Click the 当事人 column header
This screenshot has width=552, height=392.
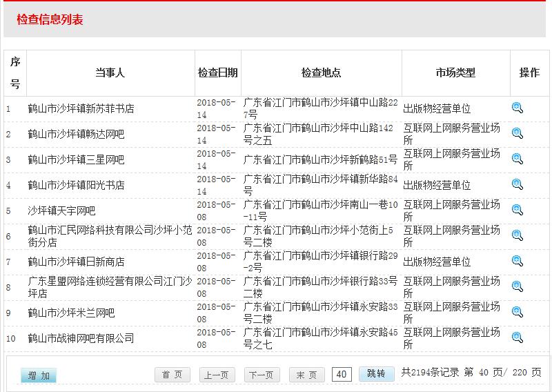click(x=110, y=73)
